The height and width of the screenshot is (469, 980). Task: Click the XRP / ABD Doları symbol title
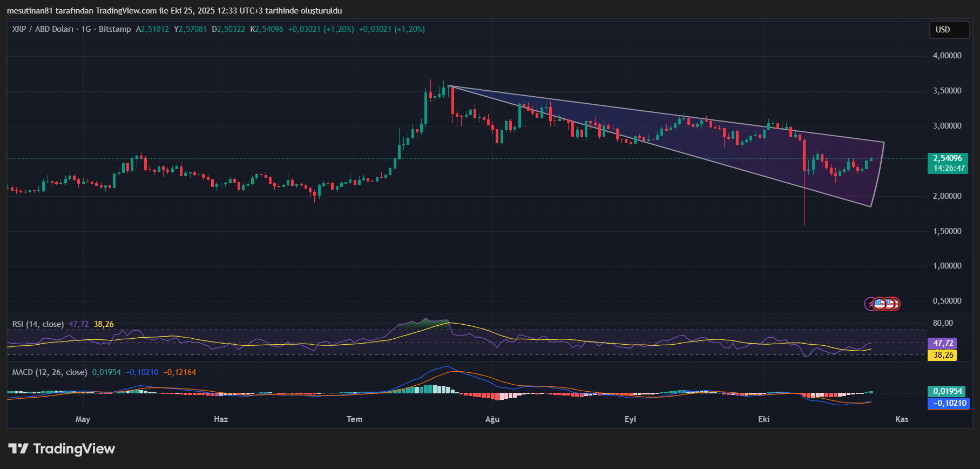click(x=43, y=29)
